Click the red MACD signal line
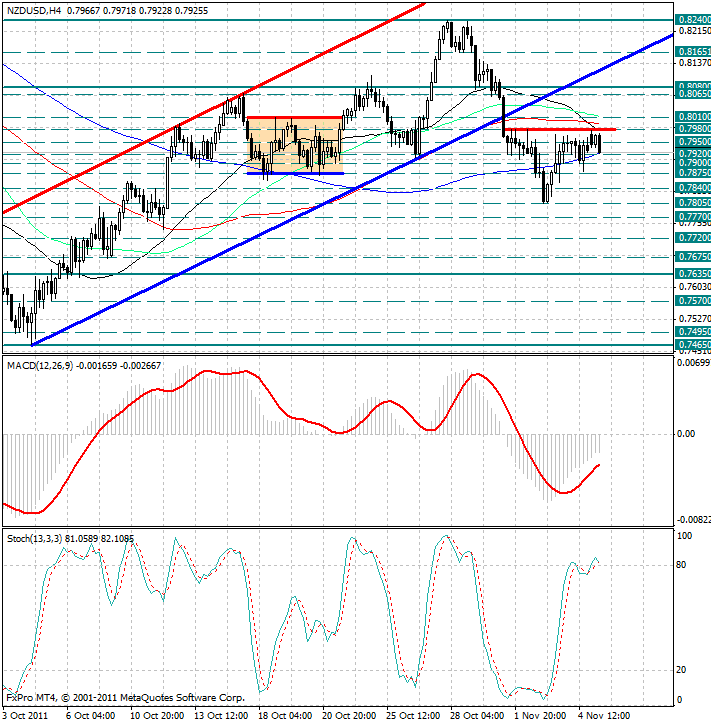The height and width of the screenshot is (723, 711). pos(302,418)
